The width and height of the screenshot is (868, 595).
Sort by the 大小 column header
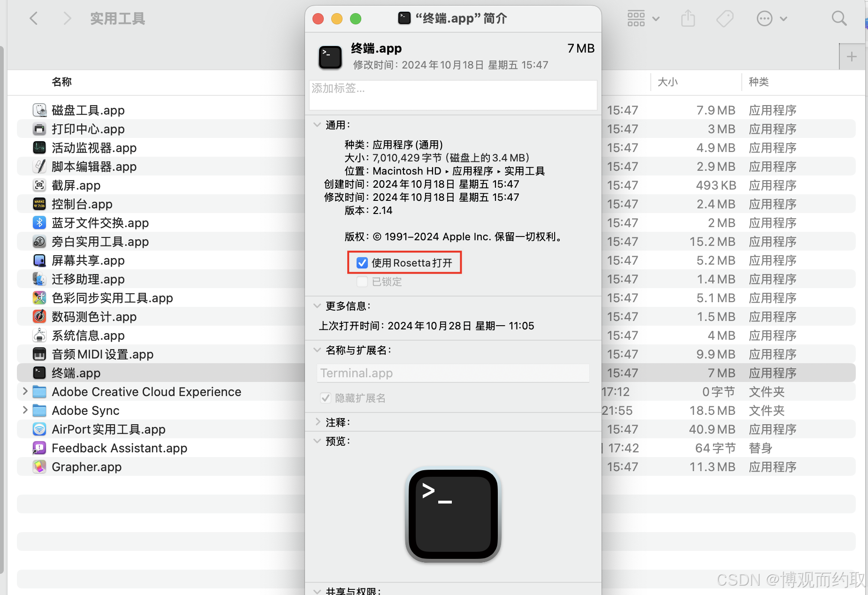(x=668, y=82)
